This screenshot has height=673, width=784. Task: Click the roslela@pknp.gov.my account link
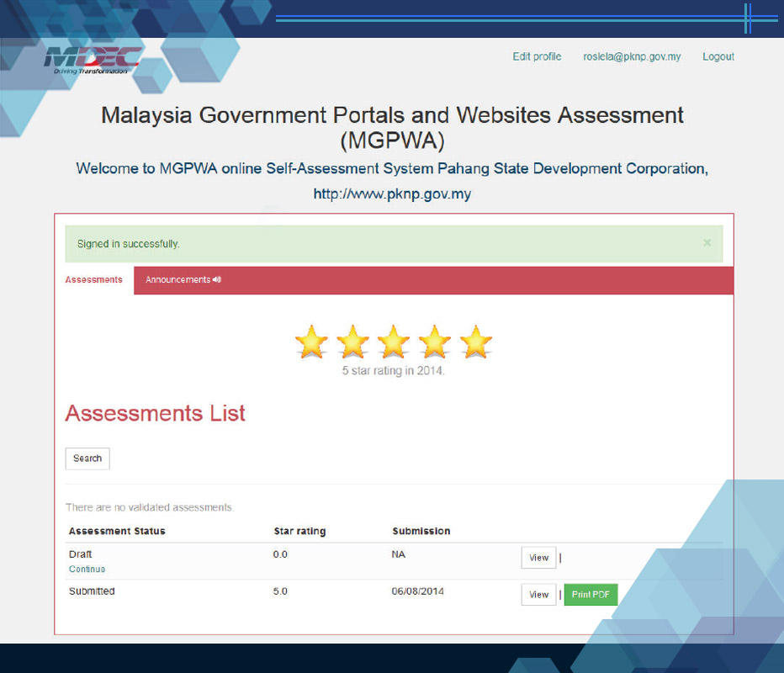coord(632,57)
